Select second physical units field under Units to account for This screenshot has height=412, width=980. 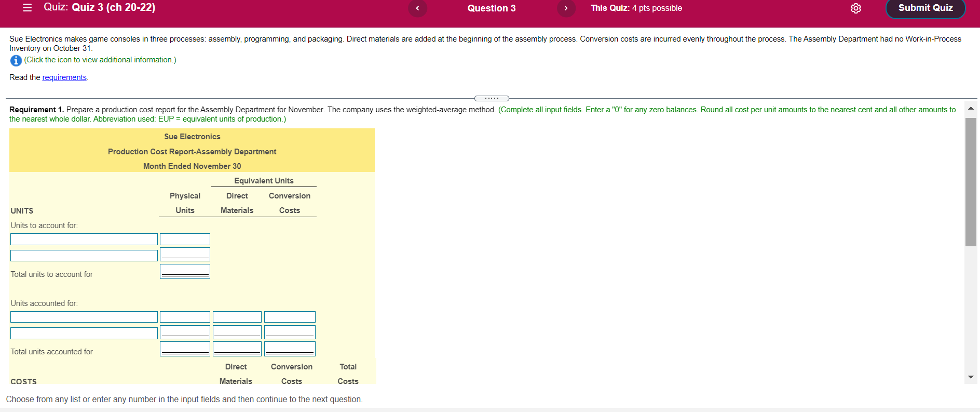[x=185, y=255]
